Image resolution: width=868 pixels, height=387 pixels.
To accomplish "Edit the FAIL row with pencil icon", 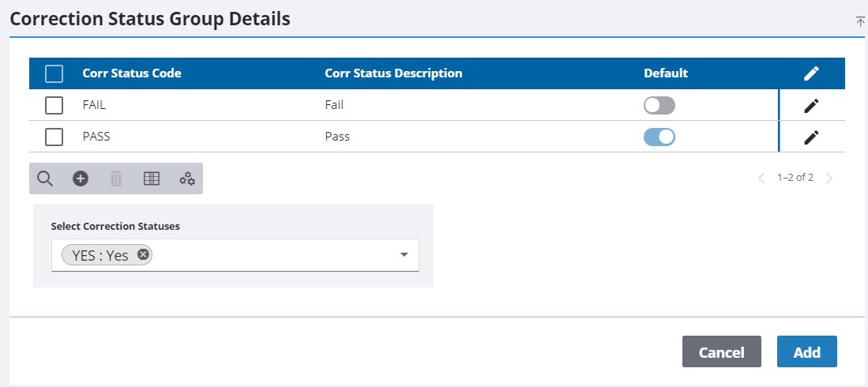I will coord(811,105).
